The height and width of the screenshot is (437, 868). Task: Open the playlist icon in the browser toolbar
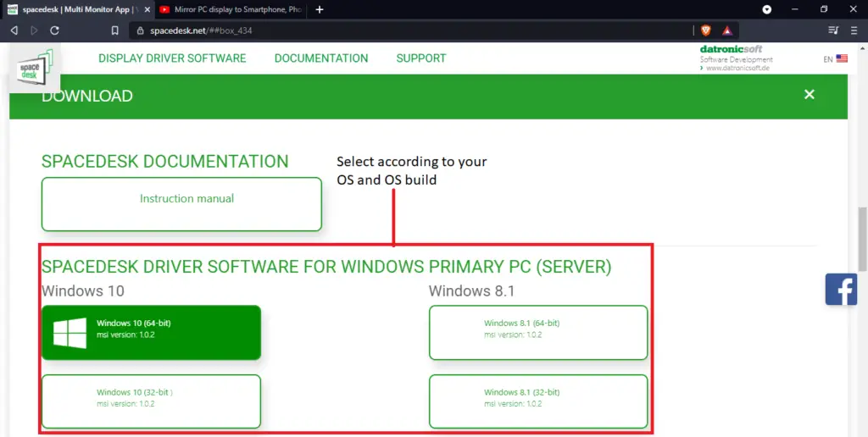pyautogui.click(x=833, y=30)
